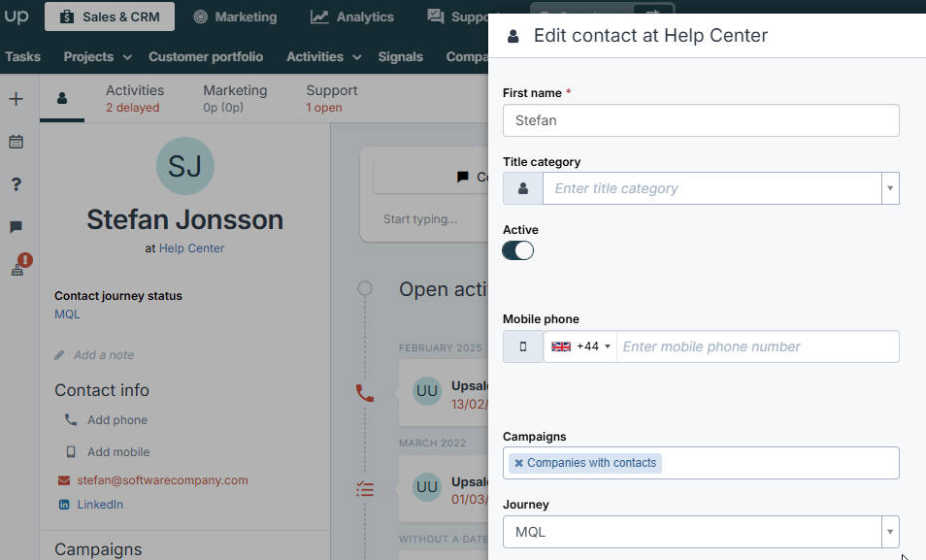
Task: Click Add a note
Action: (104, 355)
